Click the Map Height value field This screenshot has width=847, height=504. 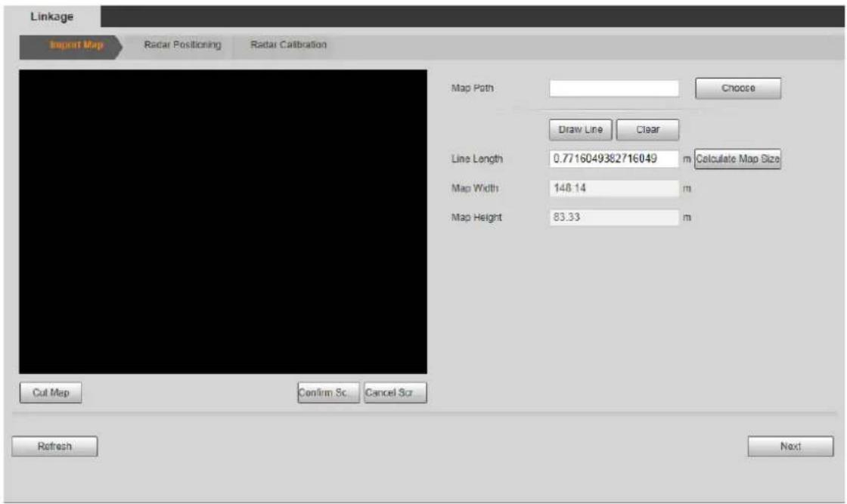coord(613,218)
